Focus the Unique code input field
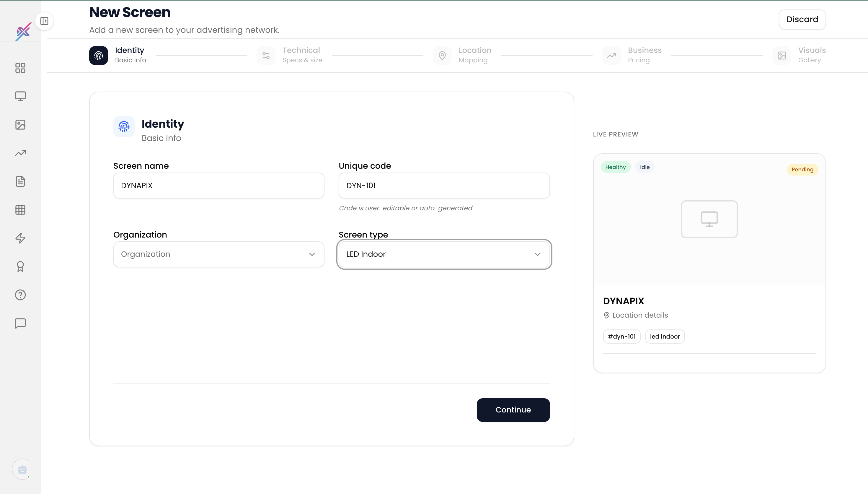The image size is (868, 494). click(x=444, y=186)
